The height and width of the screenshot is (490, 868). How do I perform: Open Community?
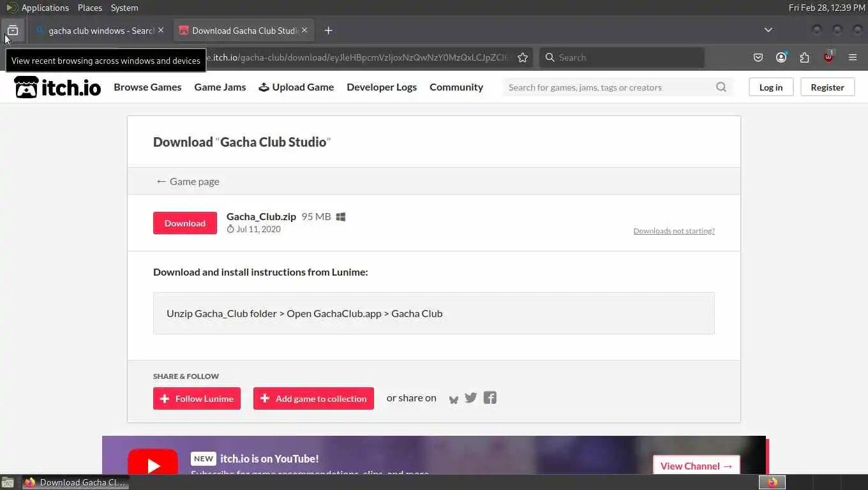pos(456,87)
